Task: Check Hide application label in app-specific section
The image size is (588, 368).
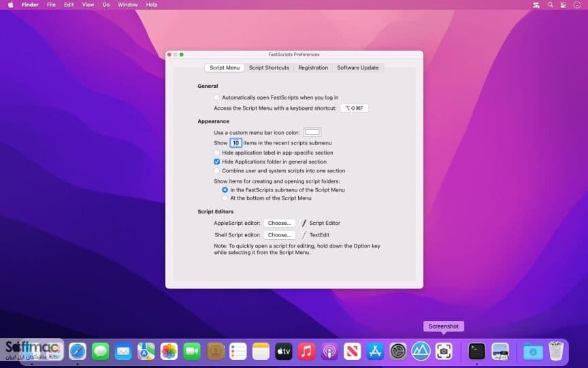Action: 216,153
